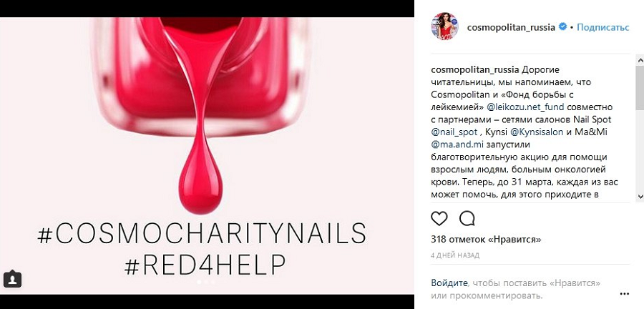Select the third carousel dot indicator
This screenshot has height=309, width=644.
point(213,282)
